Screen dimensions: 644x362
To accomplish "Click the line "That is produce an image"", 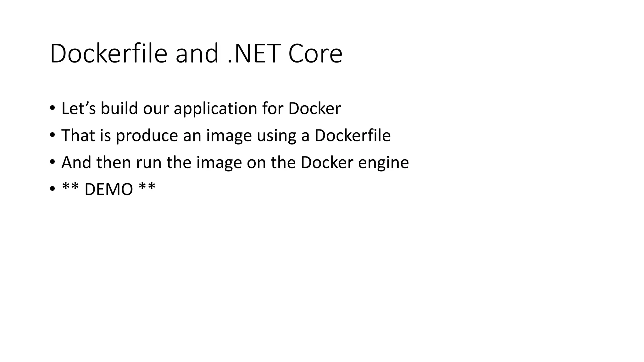I will (x=226, y=135).
